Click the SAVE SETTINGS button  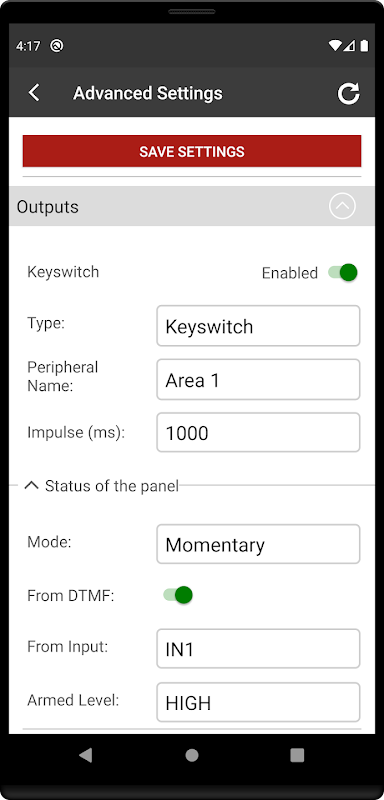192,151
